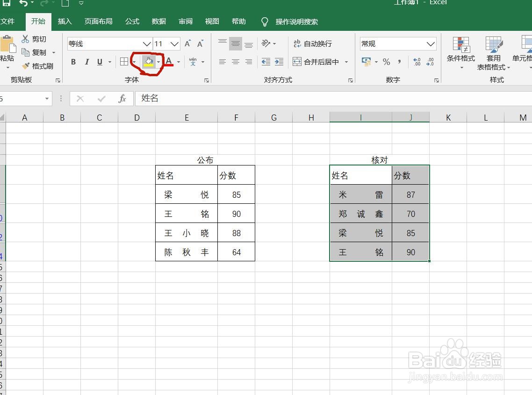Click the 合并后居中 merge and center button
532x395 pixels.
[316, 62]
